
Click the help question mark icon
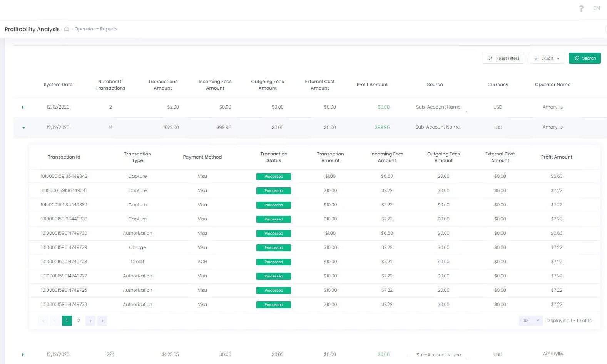pyautogui.click(x=581, y=8)
